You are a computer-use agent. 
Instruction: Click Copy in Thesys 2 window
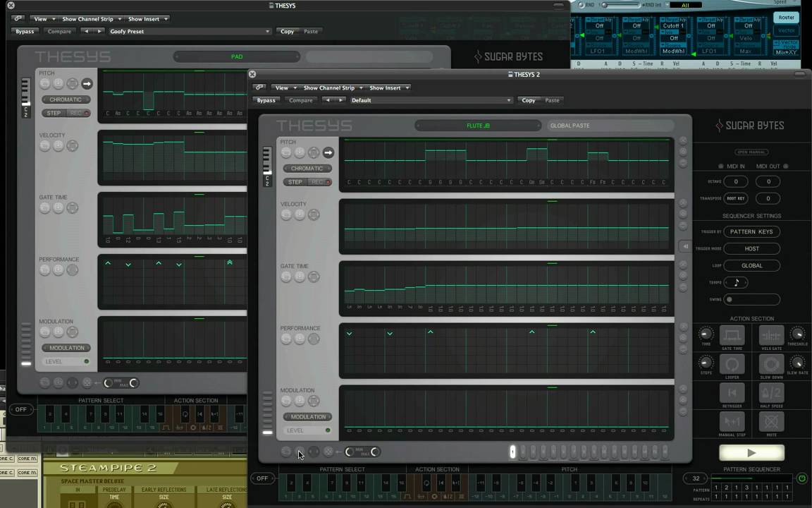[528, 101]
